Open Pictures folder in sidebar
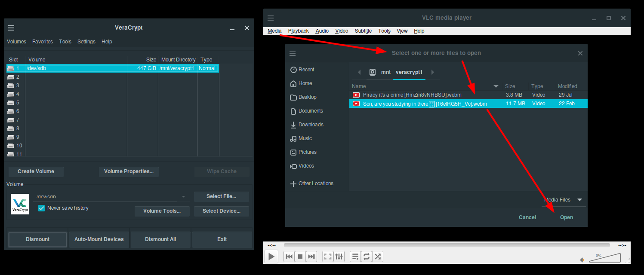The width and height of the screenshot is (644, 275). click(303, 152)
